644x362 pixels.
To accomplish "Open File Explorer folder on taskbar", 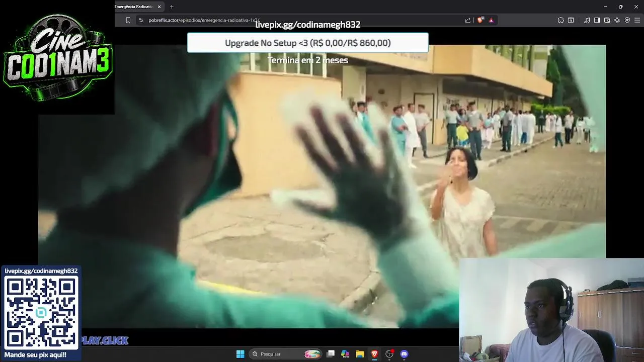I will (x=360, y=354).
